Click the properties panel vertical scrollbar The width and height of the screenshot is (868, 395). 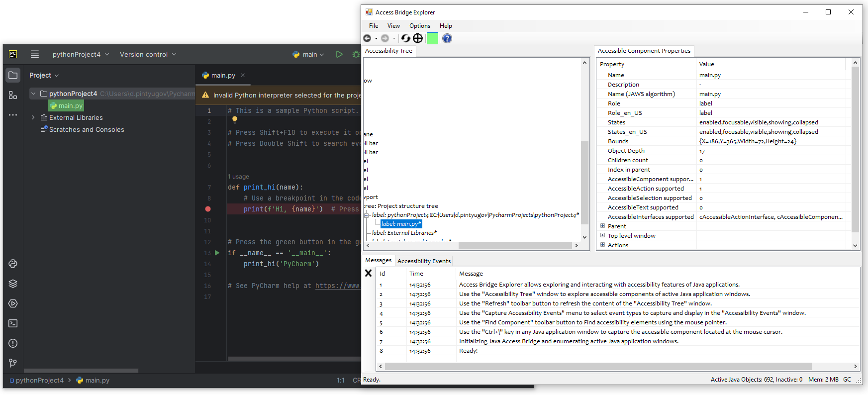(x=855, y=149)
